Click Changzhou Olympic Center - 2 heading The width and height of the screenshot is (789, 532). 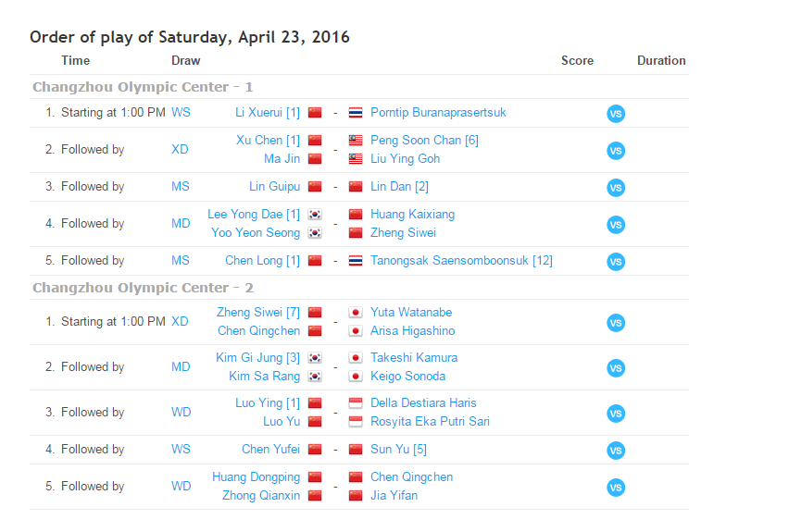click(x=143, y=288)
